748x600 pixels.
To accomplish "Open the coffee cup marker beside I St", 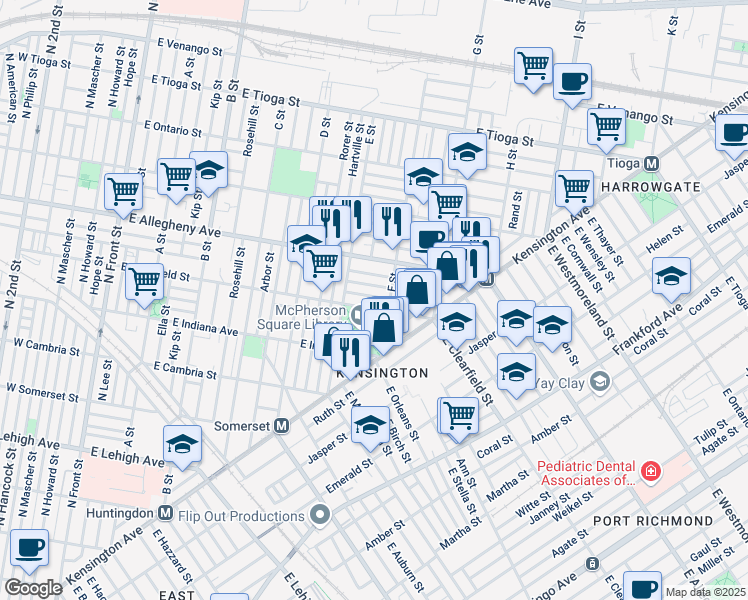I will pyautogui.click(x=572, y=86).
